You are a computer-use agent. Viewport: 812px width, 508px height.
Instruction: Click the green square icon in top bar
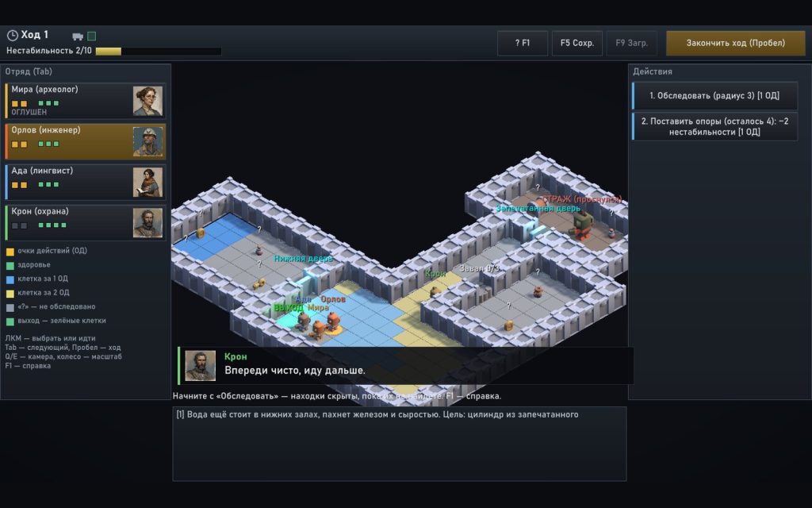coord(92,36)
